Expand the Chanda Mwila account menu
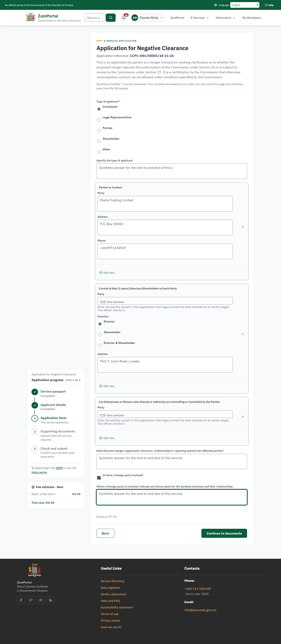The height and width of the screenshot is (644, 281). [x=148, y=18]
